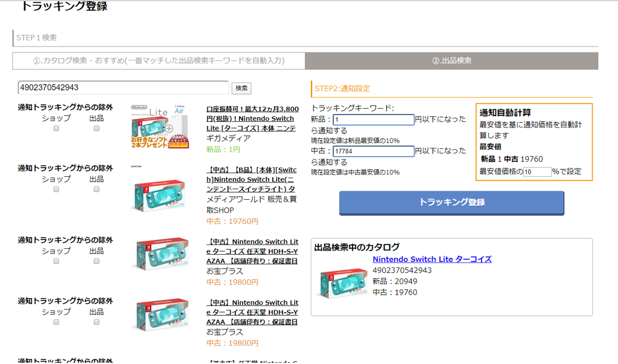Image resolution: width=618 pixels, height=364 pixels.
Task: Check ショップ exclusion for メディアワールド listing
Action: click(x=56, y=190)
